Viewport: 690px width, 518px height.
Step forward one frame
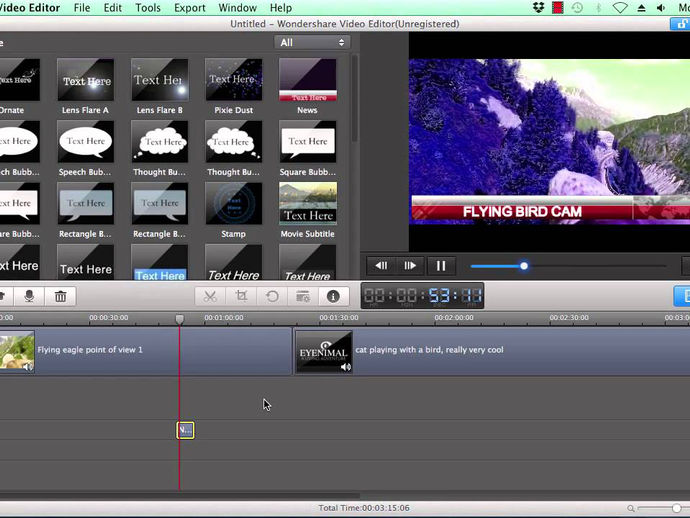(410, 266)
